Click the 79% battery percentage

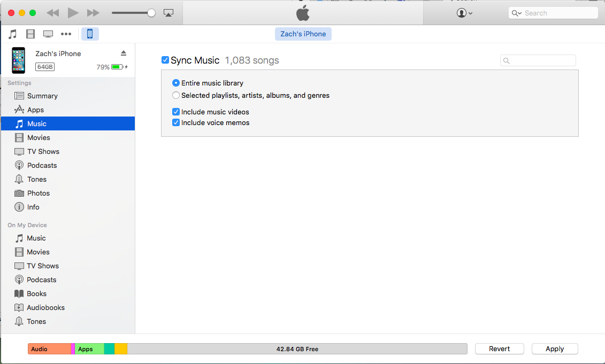103,67
